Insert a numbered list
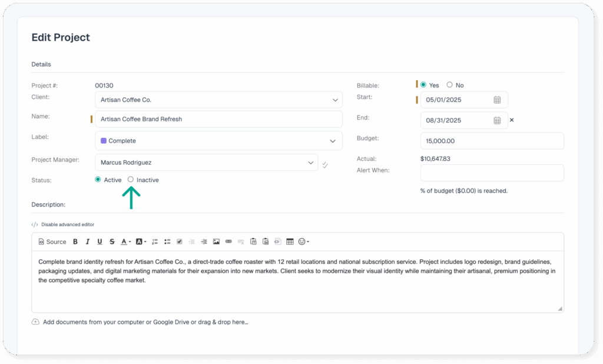The image size is (603, 364). 155,241
